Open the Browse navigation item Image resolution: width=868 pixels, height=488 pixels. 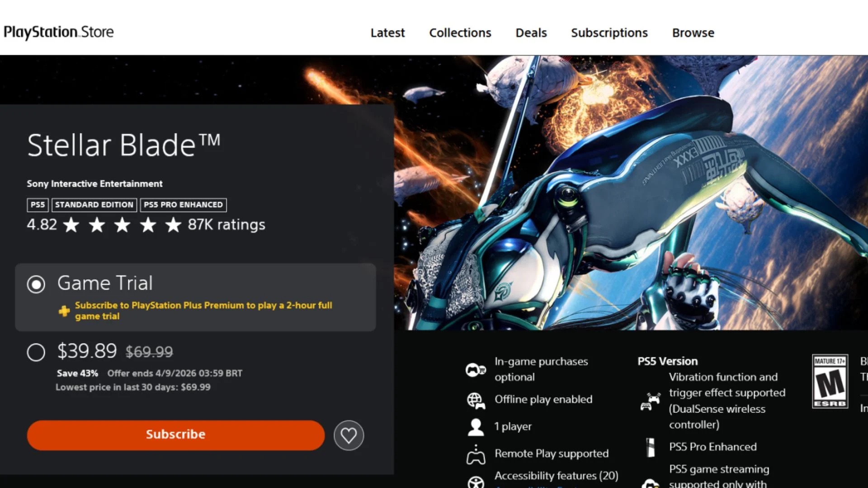tap(693, 33)
